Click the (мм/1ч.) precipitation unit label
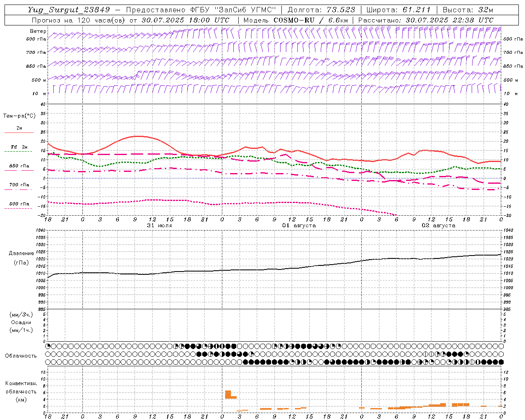 click(x=21, y=330)
